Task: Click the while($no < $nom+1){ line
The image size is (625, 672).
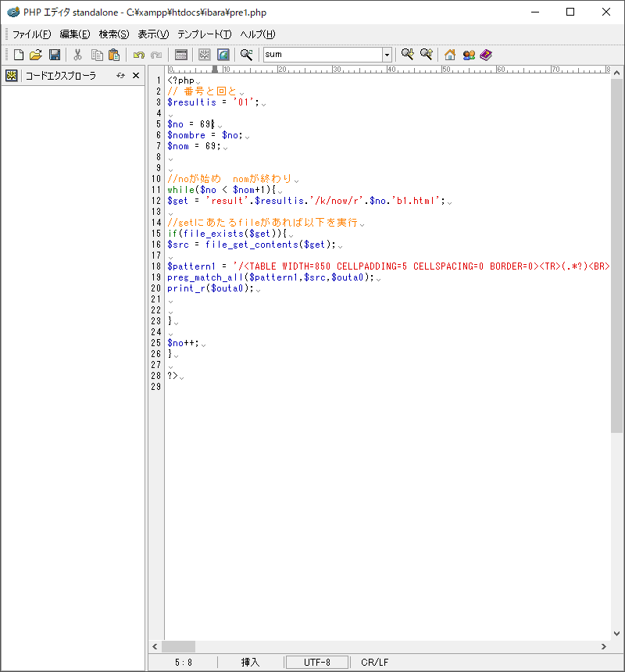Action: [x=221, y=190]
